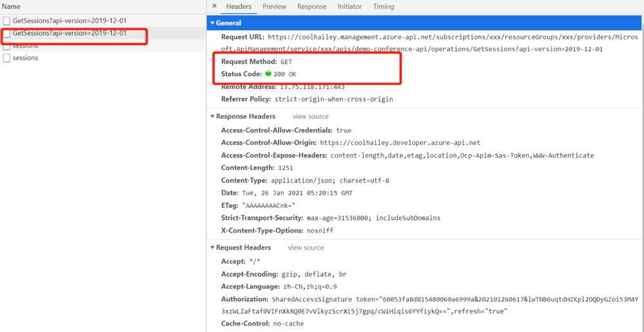The width and height of the screenshot is (644, 332).
Task: Click the X-Content-Type-Options header name
Action: (263, 231)
